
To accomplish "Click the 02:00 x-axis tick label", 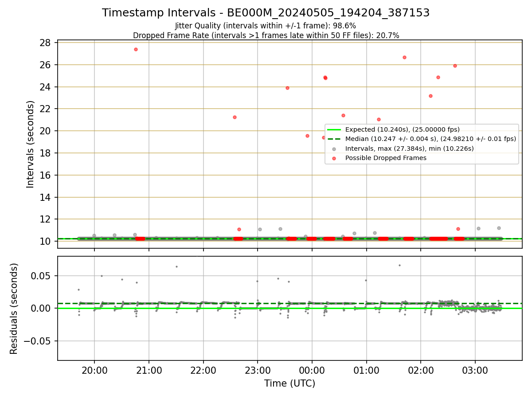I will coord(421,370).
